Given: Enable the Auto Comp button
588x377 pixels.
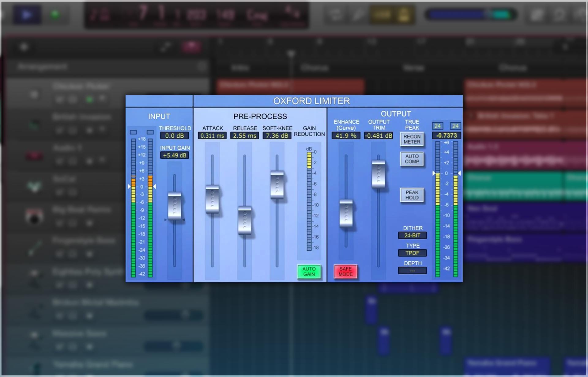Looking at the screenshot, I should coord(412,159).
